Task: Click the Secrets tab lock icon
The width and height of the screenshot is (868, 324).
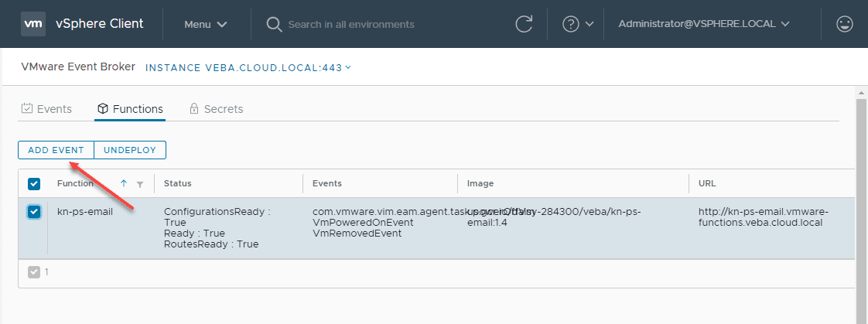Action: (x=194, y=109)
